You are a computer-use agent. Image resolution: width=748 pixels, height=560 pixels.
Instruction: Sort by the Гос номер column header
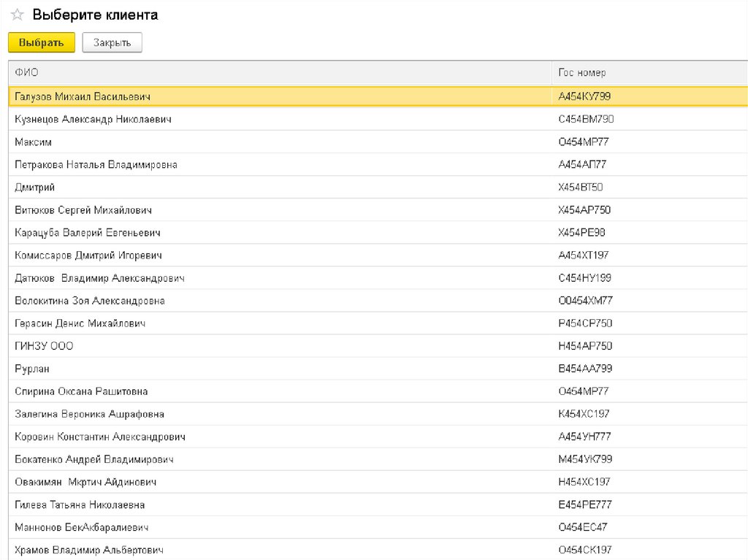point(581,73)
